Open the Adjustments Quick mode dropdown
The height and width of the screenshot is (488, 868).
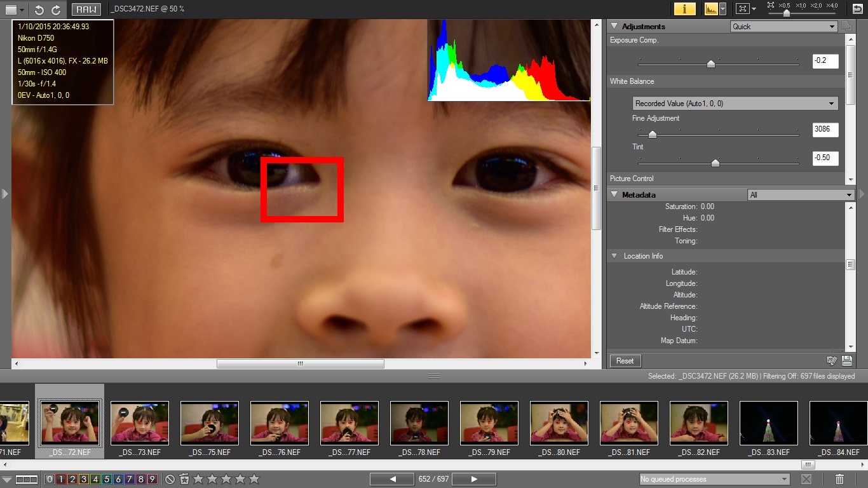click(x=783, y=27)
